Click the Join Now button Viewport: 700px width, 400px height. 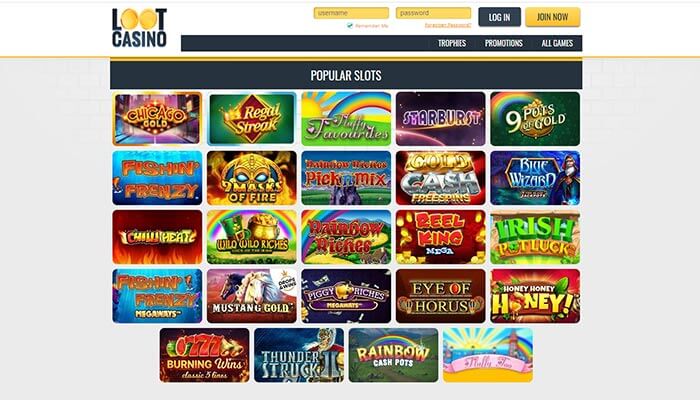point(553,17)
